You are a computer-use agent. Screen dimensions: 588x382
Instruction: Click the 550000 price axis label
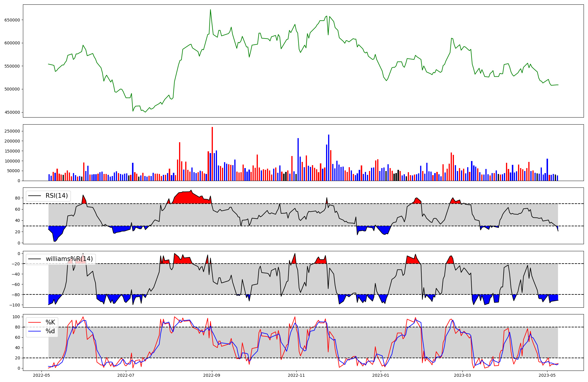12,66
